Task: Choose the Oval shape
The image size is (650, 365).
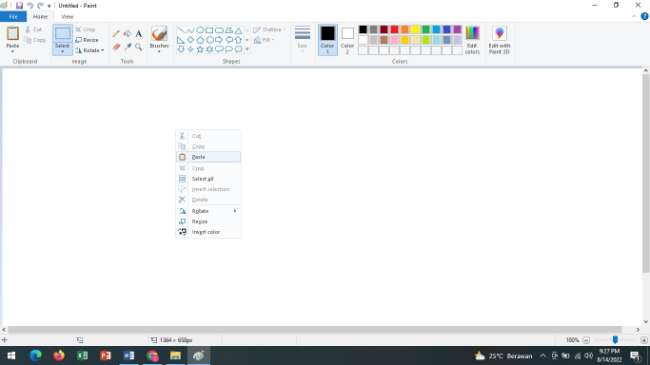Action: pos(200,30)
